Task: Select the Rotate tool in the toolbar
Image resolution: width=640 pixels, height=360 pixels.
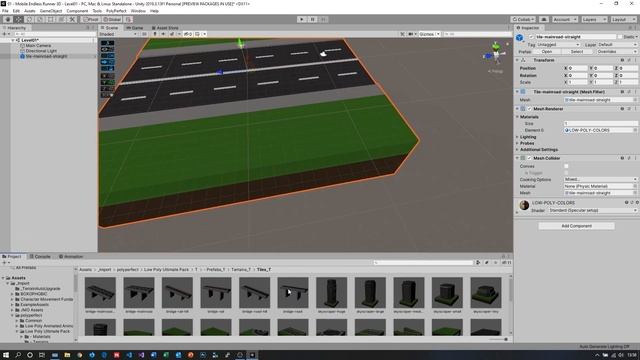Action: [x=29, y=19]
